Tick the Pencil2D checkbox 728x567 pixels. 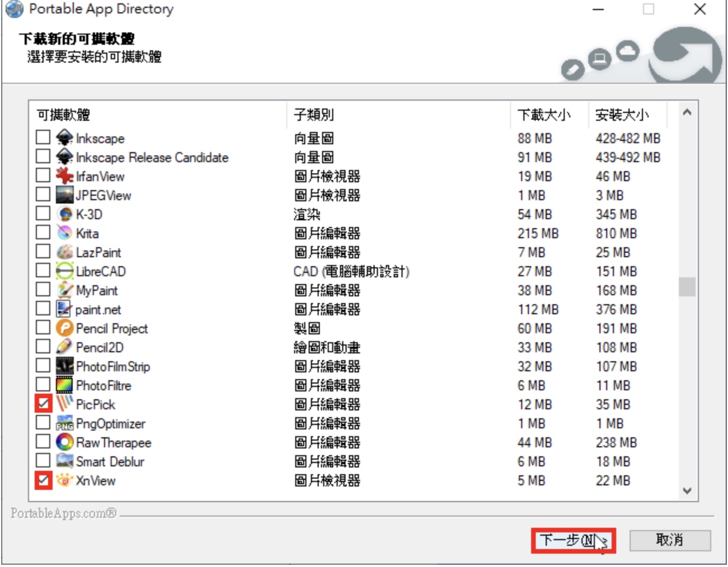point(43,346)
